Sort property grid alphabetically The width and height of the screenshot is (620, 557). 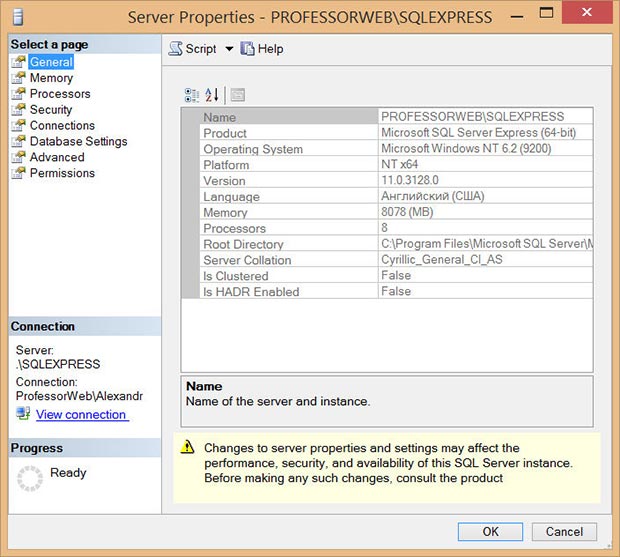point(212,95)
